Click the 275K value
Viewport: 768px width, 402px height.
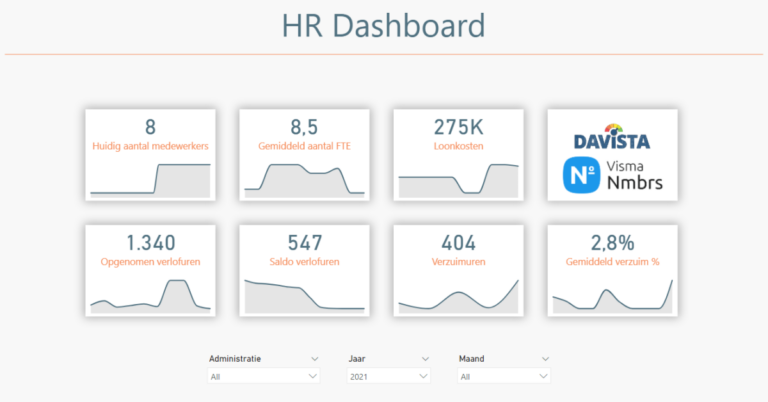coord(458,127)
